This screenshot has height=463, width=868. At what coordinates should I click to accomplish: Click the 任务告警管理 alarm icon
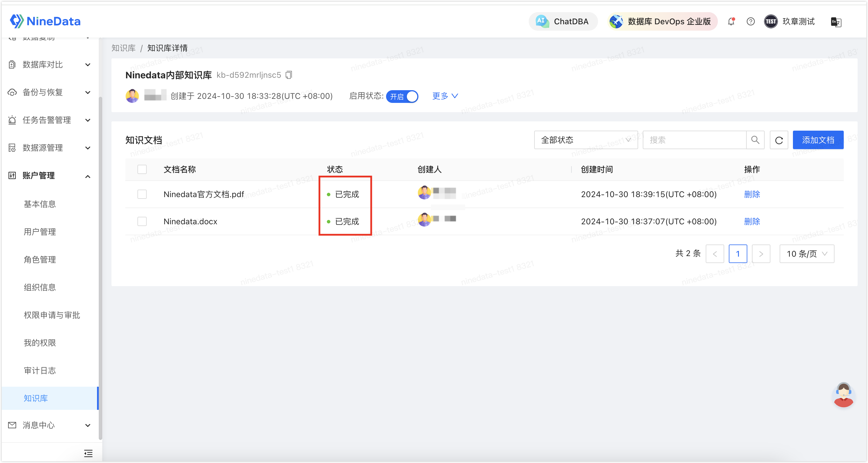[12, 120]
